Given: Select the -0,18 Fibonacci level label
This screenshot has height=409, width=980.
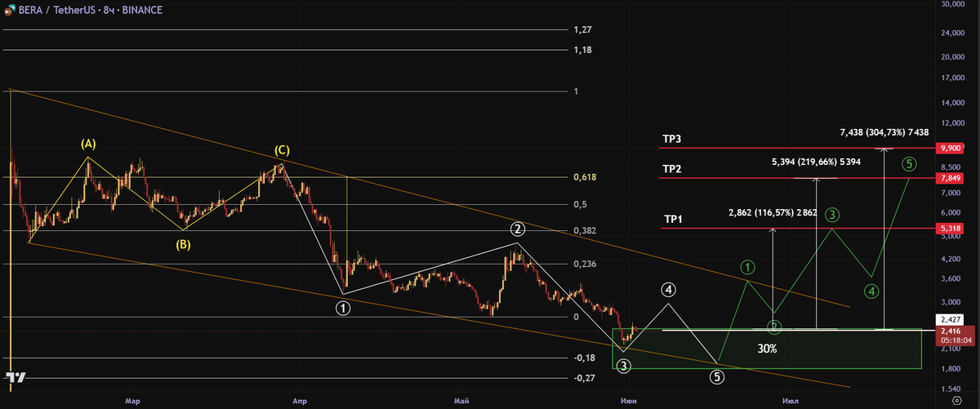Looking at the screenshot, I should pyautogui.click(x=584, y=358).
